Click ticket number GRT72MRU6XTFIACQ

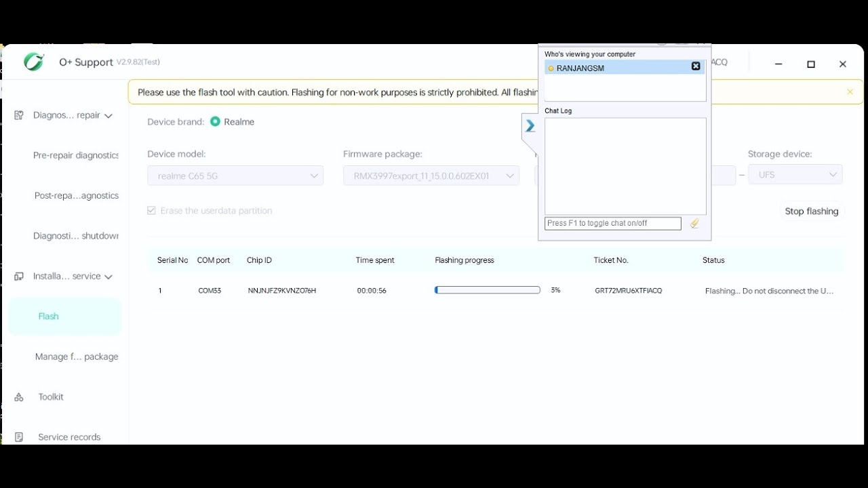(x=629, y=291)
